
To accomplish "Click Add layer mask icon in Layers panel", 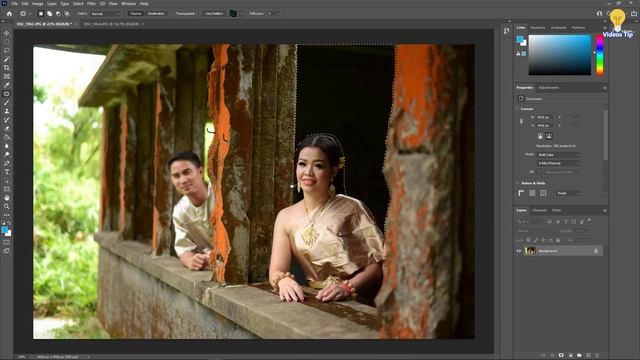I will [x=561, y=355].
